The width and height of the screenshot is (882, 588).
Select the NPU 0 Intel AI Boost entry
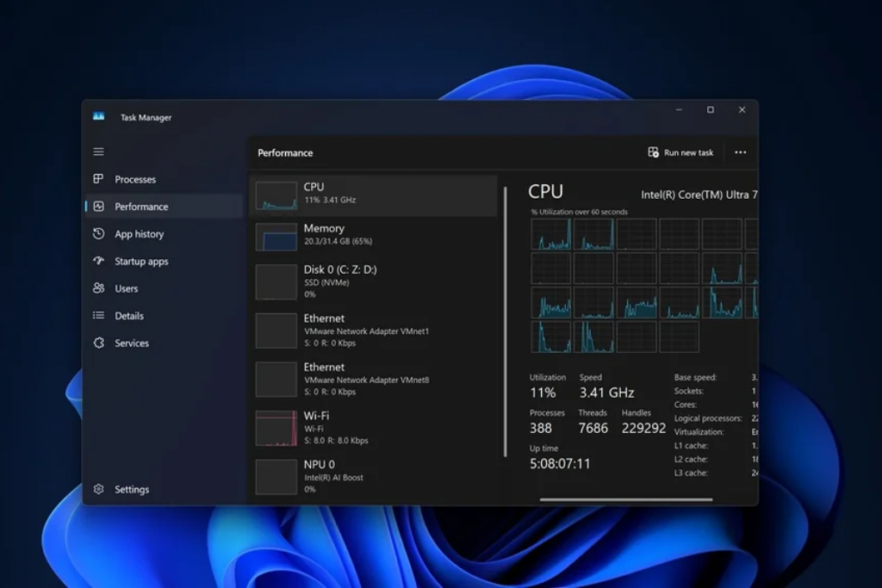372,476
